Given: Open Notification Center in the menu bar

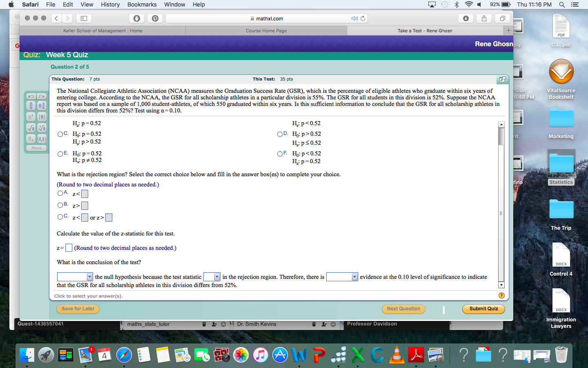Looking at the screenshot, I should 575,4.
